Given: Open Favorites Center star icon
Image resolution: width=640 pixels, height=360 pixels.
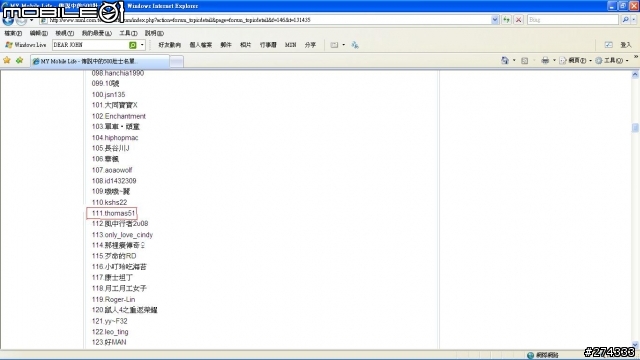Looking at the screenshot, I should point(7,60).
